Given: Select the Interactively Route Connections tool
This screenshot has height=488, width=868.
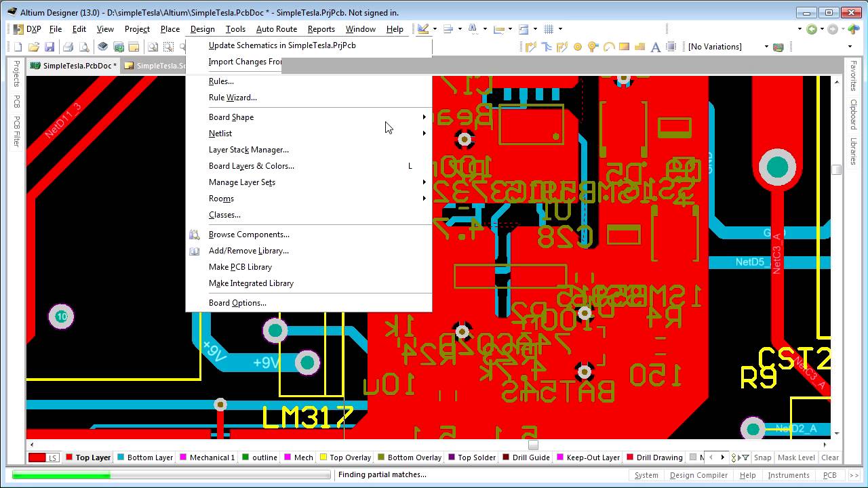Looking at the screenshot, I should [x=530, y=47].
